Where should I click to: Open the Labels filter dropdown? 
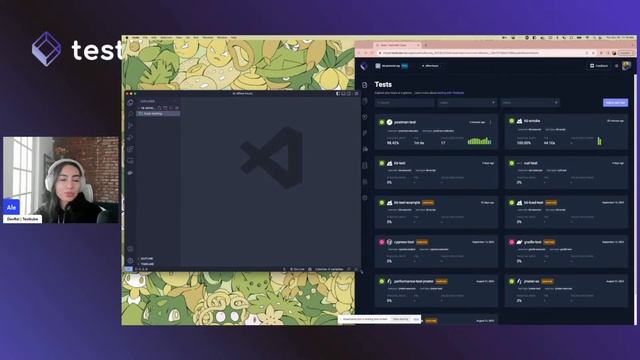[467, 103]
